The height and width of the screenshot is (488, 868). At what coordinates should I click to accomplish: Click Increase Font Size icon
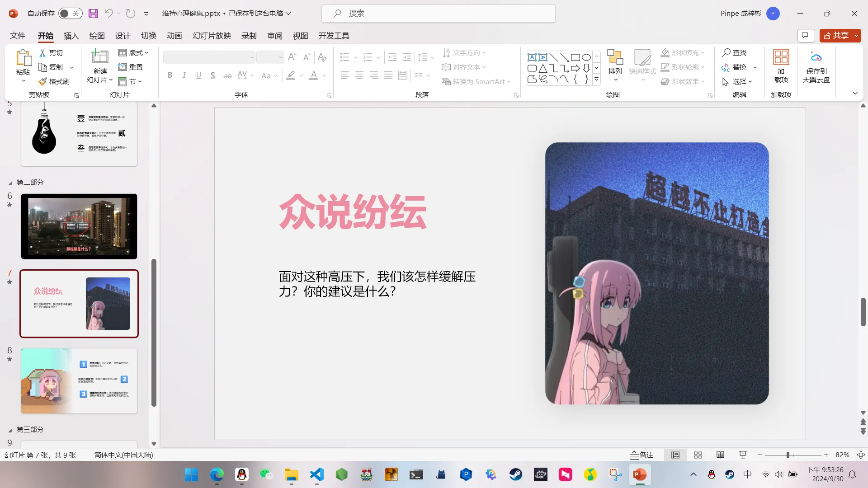[292, 57]
